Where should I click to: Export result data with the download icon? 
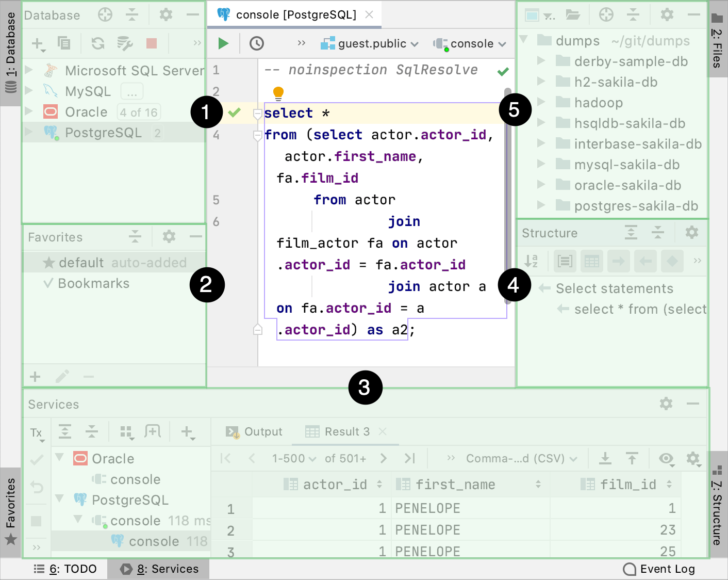click(605, 458)
